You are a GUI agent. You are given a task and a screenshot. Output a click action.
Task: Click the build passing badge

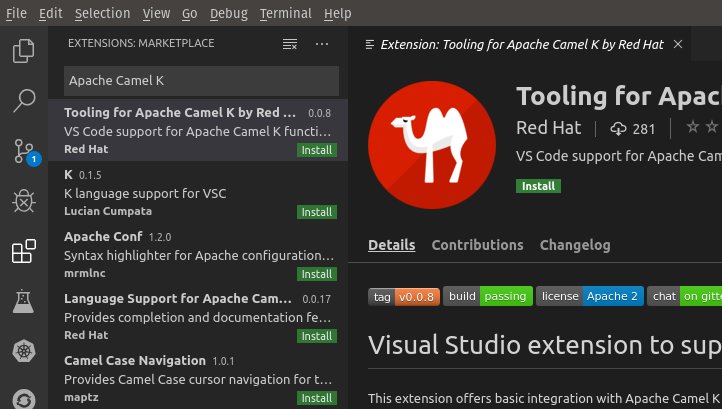tap(488, 296)
